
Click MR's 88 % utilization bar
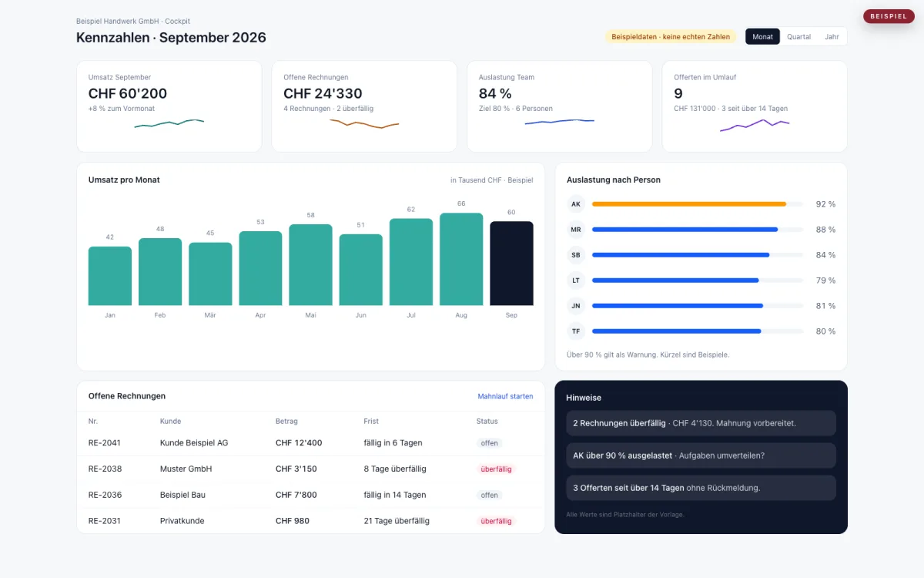click(685, 230)
